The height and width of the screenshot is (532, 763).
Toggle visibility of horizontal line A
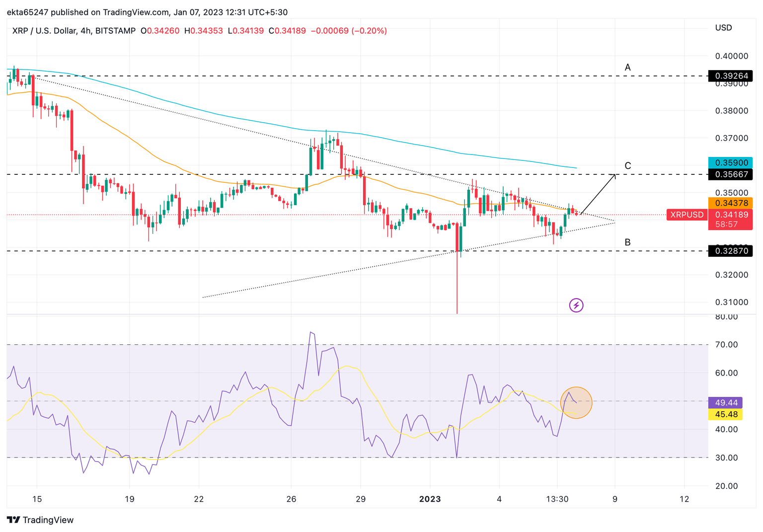628,67
